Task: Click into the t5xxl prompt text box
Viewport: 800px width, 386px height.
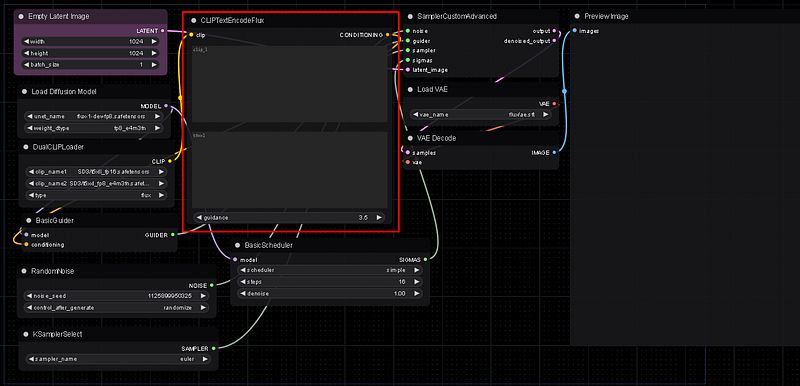Action: coord(290,170)
